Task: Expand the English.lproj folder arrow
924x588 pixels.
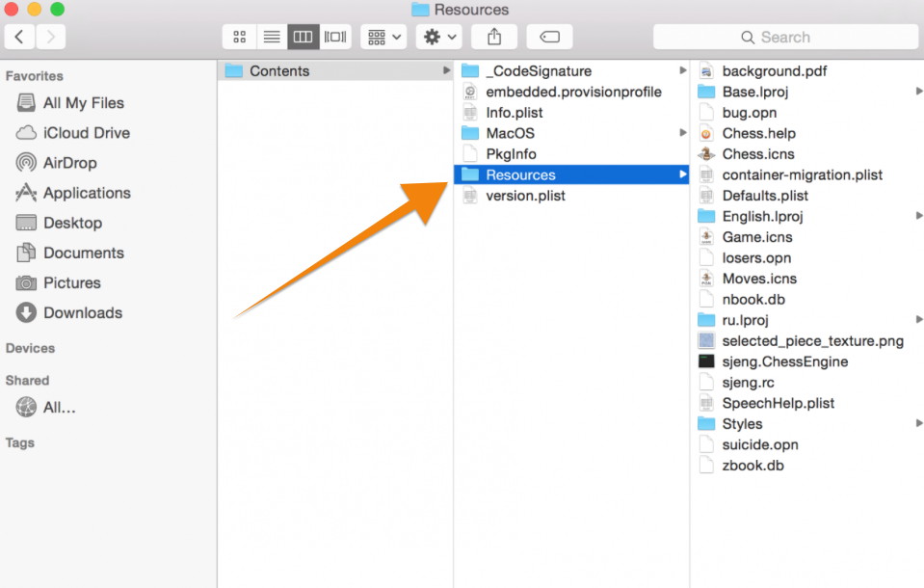Action: click(918, 216)
